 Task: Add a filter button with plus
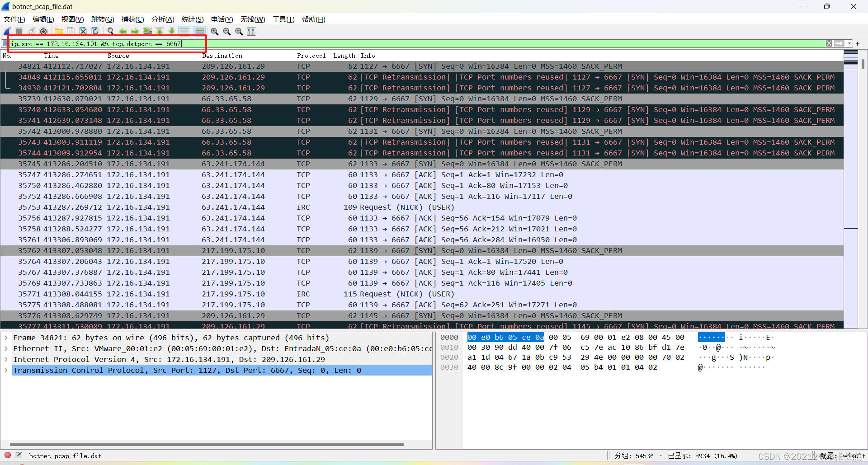click(858, 44)
